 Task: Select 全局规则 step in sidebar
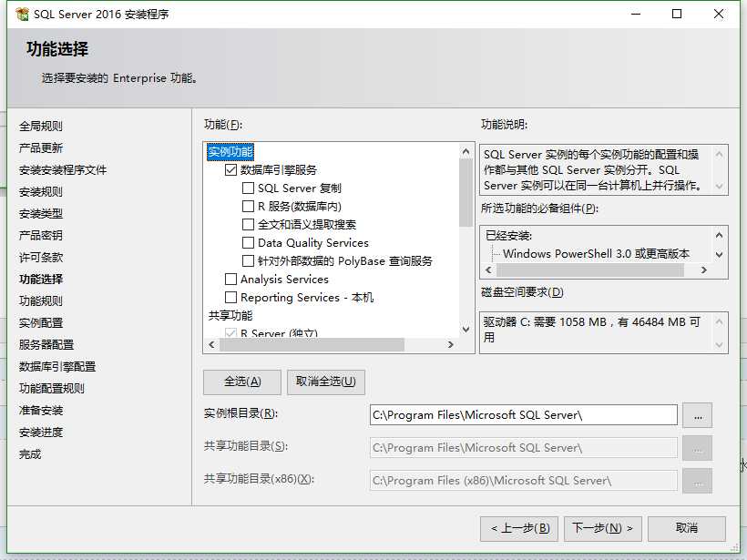(x=41, y=127)
